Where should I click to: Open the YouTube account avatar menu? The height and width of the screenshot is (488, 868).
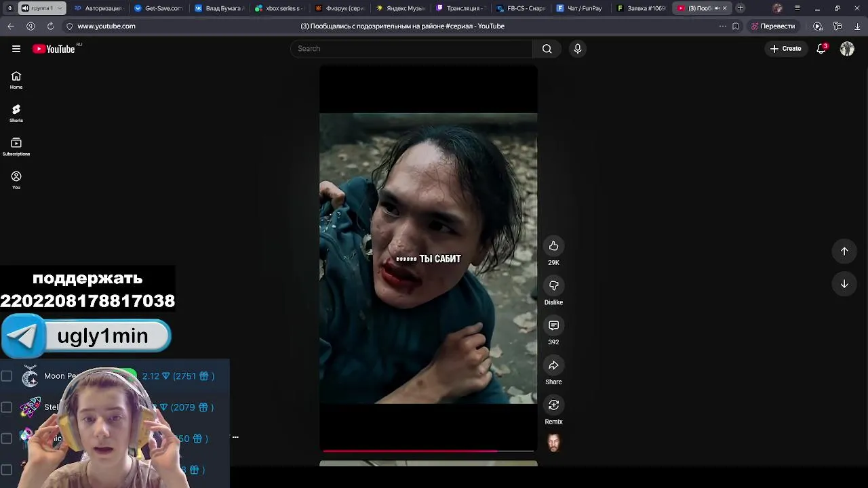(847, 49)
